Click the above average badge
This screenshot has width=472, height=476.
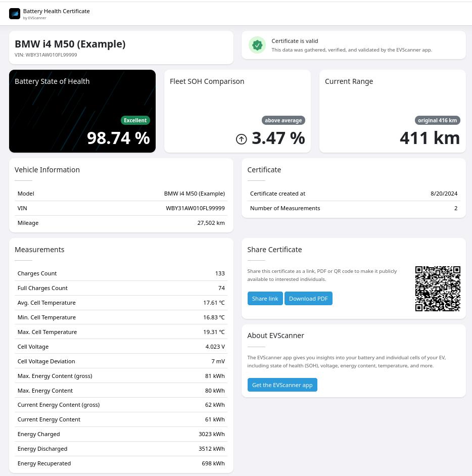(283, 120)
